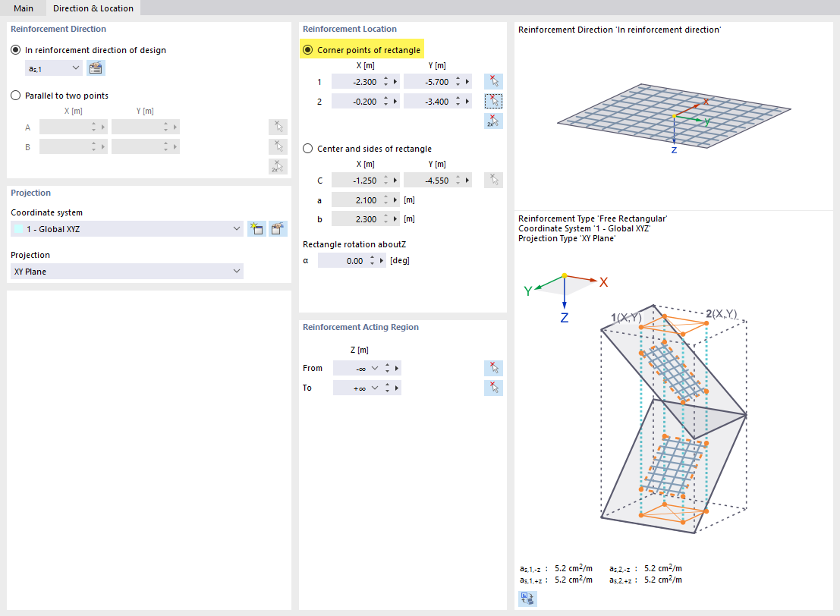Pick both corner points graphically
Screen dimensions: 840x616
493,121
